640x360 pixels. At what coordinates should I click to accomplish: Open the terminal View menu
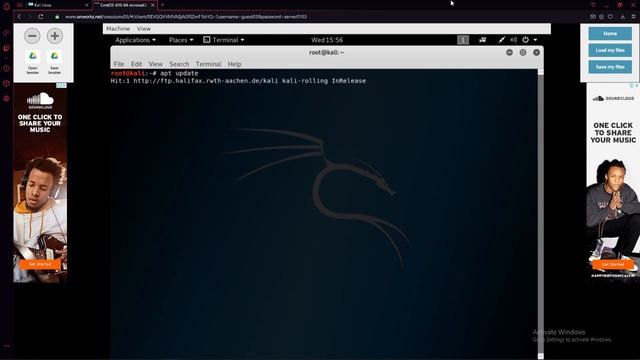(156, 64)
